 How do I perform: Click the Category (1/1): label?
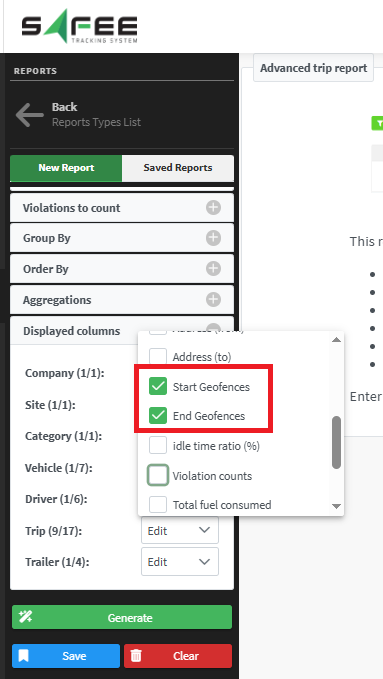[63, 436]
